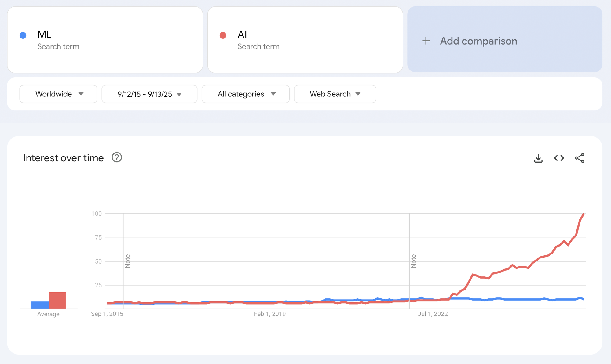611x364 pixels.
Task: Open the 9/12/15 - 9/13/25 date range dropdown
Action: pos(149,94)
